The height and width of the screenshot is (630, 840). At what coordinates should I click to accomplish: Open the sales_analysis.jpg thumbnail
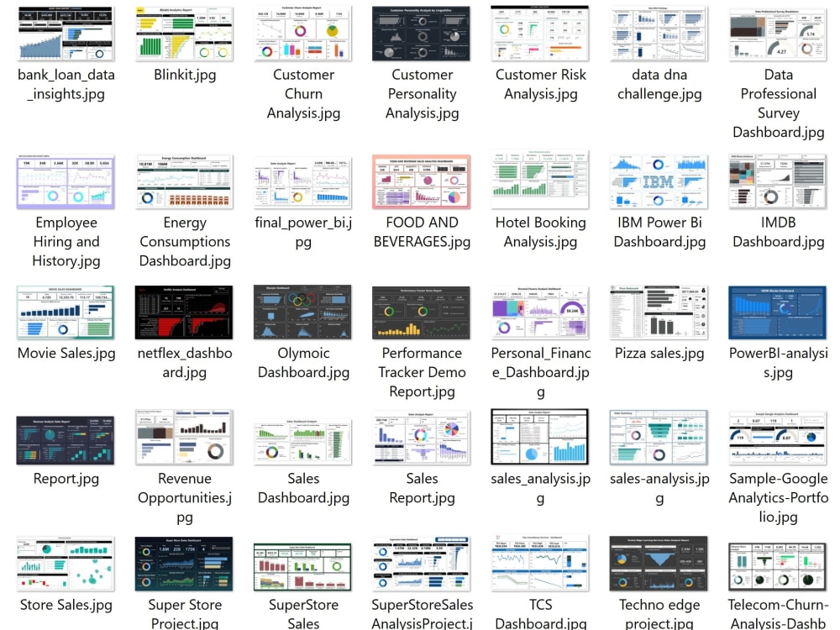tap(540, 437)
